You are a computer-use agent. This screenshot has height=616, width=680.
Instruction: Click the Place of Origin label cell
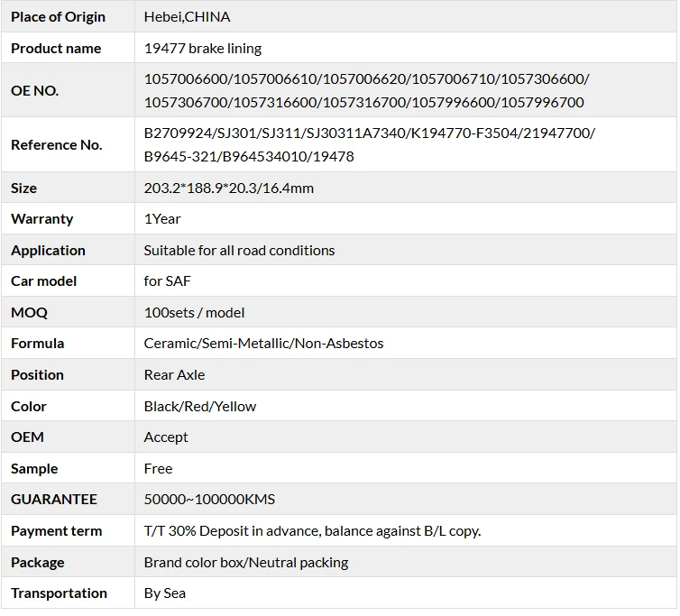pos(68,16)
